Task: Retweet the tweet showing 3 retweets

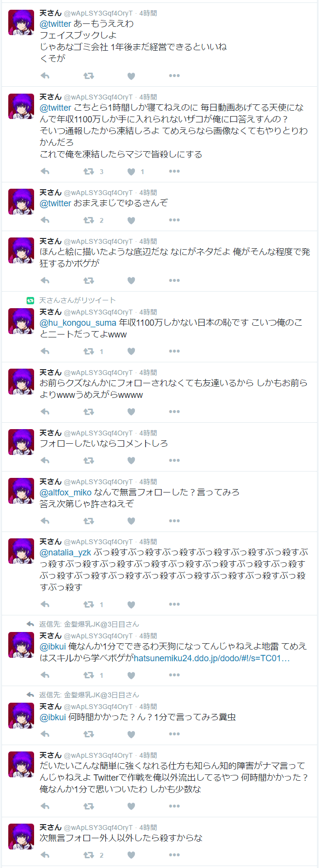Action: click(89, 172)
